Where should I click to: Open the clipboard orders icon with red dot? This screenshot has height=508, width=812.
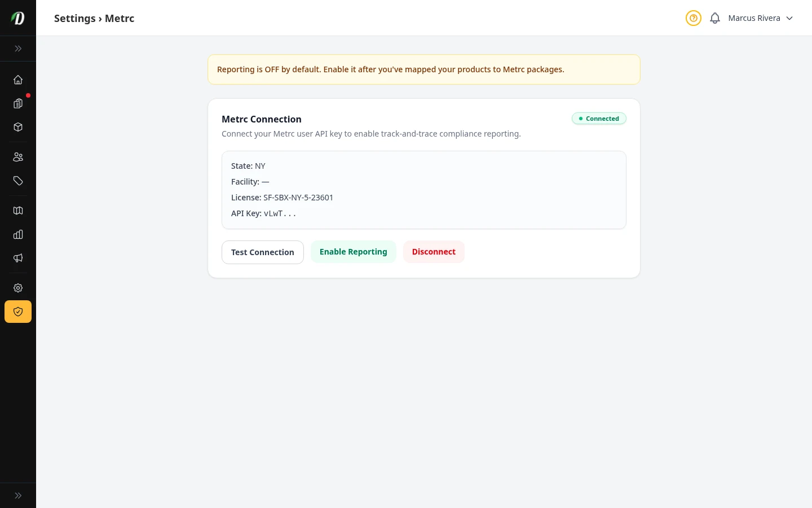[18, 103]
